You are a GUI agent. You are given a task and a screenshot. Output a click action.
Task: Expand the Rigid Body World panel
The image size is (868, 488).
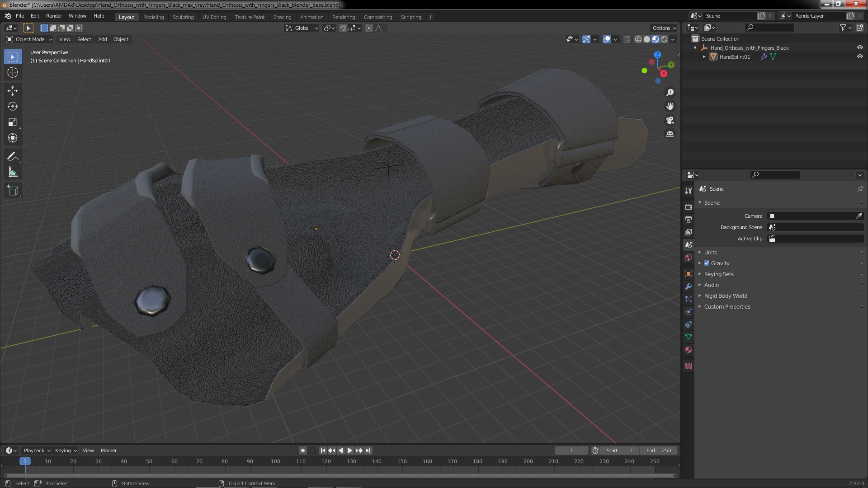coord(725,296)
